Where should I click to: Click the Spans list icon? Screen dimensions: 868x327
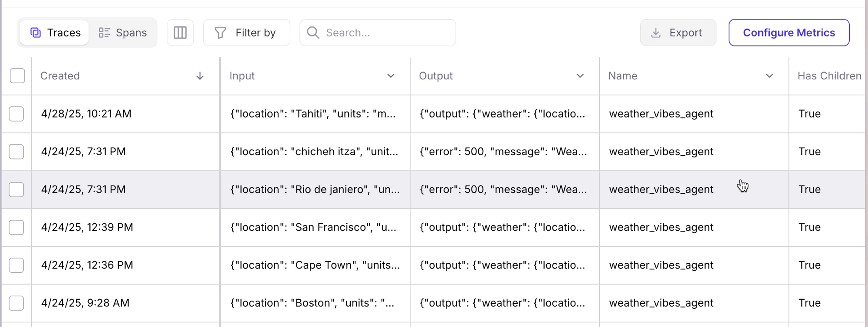tap(104, 33)
